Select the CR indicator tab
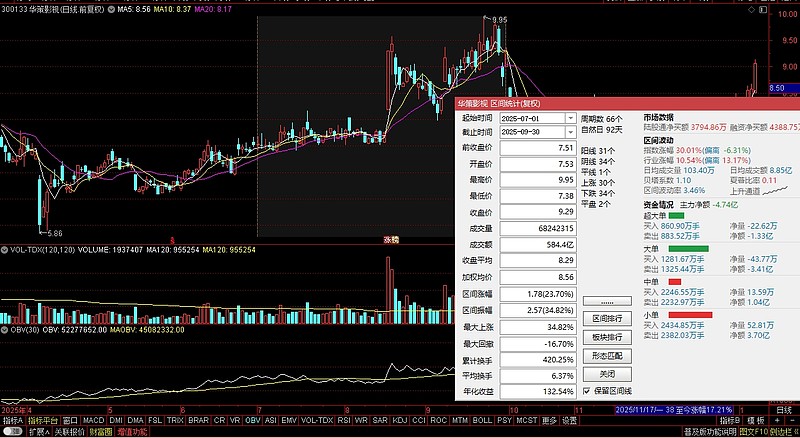The image size is (800, 438). [219, 421]
